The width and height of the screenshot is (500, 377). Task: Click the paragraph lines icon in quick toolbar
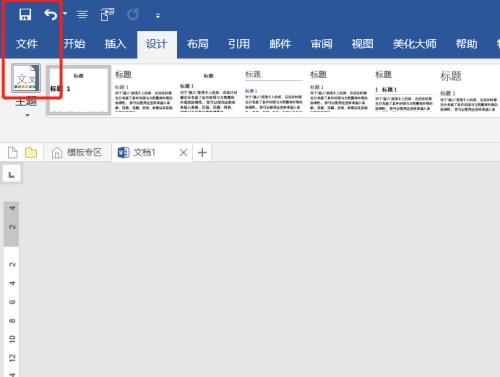click(x=82, y=15)
